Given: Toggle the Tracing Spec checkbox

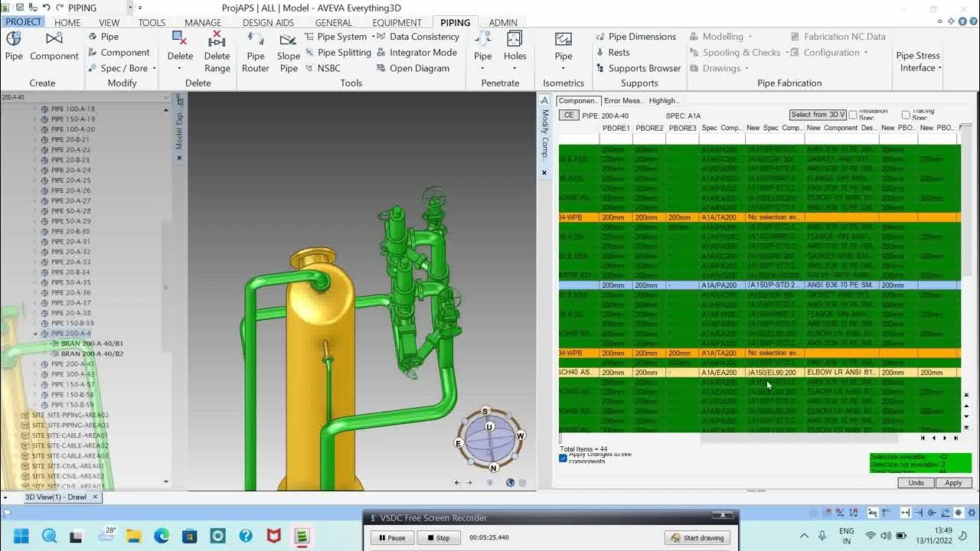Looking at the screenshot, I should coord(906,115).
